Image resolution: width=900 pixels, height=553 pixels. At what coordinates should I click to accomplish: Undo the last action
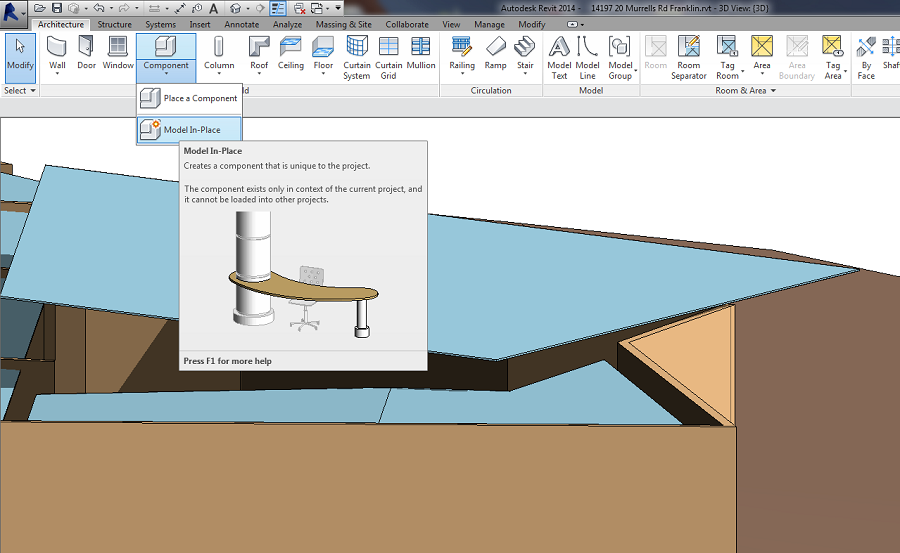[x=99, y=8]
